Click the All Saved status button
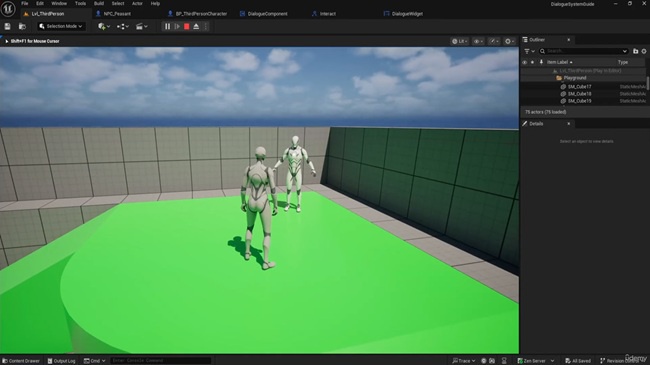Viewport: 650px width, 365px height. (x=578, y=361)
